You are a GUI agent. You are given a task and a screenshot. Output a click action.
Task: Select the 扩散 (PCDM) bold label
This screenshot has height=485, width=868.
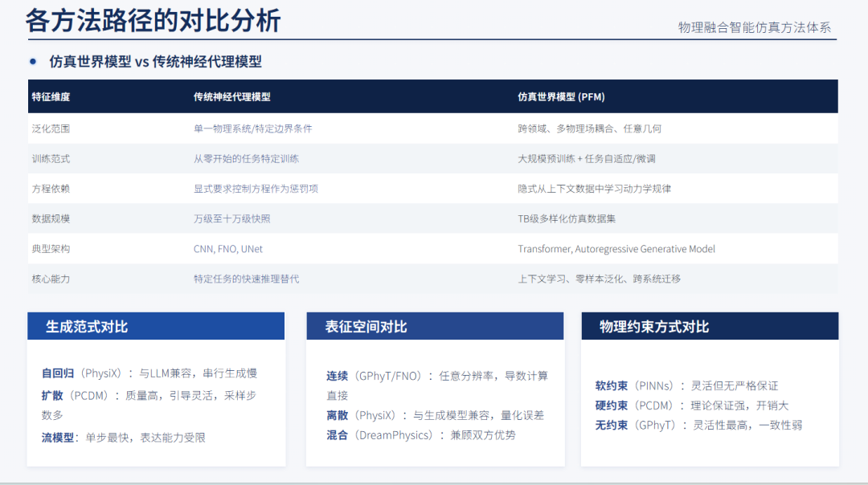52,395
